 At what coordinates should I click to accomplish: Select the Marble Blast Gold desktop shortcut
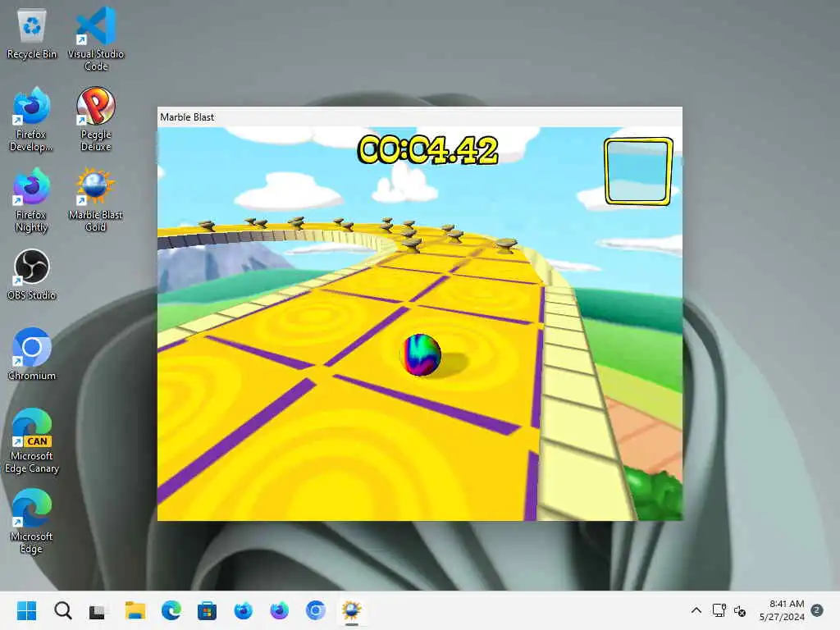[96, 199]
